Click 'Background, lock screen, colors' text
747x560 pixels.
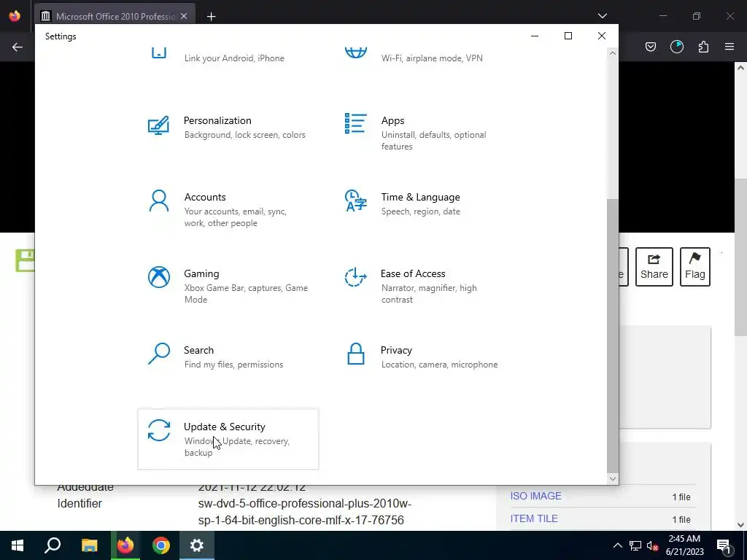(245, 135)
